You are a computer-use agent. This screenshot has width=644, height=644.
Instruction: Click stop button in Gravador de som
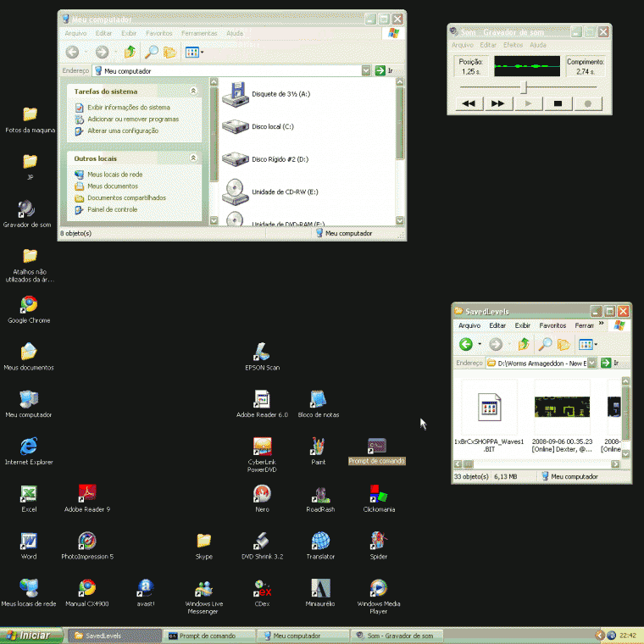[558, 103]
